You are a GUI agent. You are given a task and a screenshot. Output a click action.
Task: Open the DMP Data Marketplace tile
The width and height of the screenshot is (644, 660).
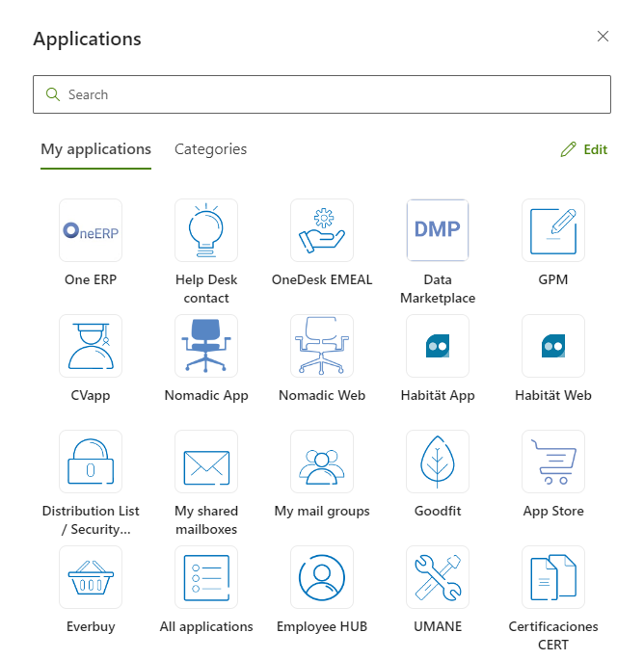(x=438, y=230)
